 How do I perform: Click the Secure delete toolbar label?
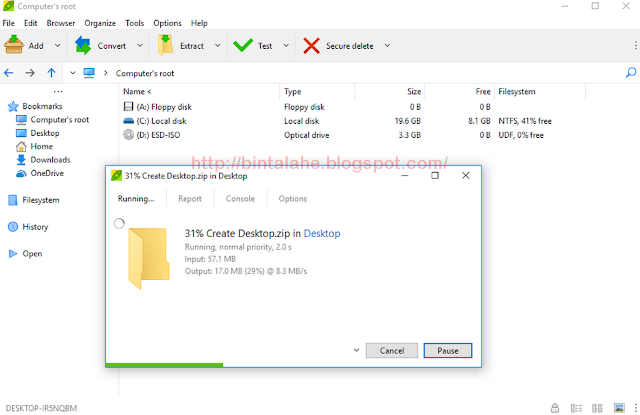[x=349, y=46]
